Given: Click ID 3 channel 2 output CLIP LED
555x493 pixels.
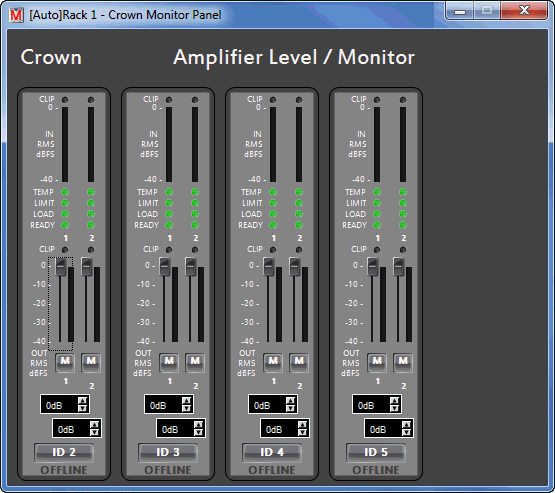Looking at the screenshot, I should [x=195, y=250].
